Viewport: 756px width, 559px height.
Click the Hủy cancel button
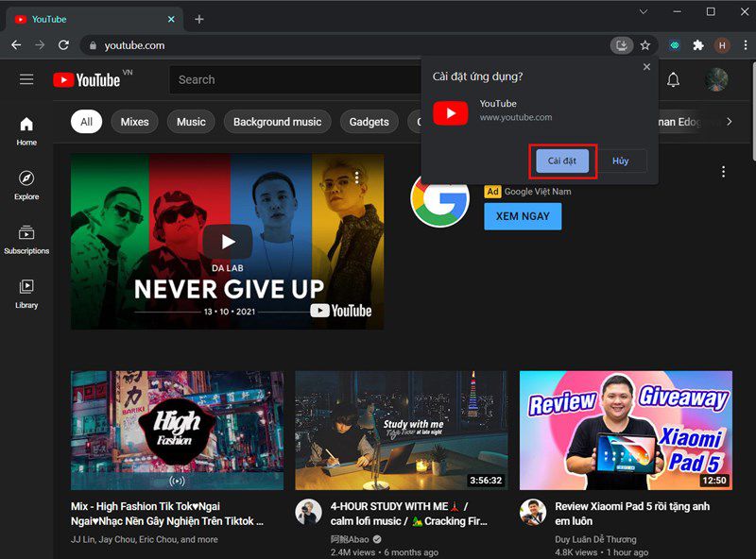pyautogui.click(x=621, y=161)
